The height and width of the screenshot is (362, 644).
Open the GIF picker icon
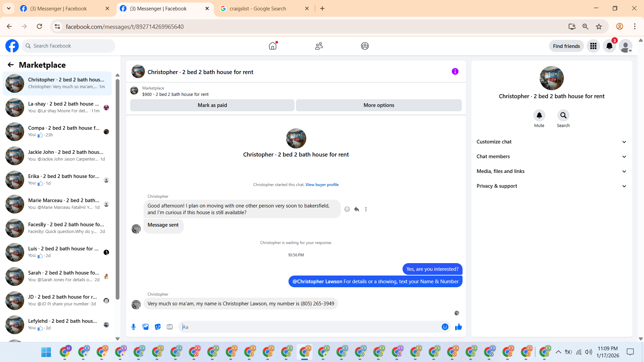coord(170,327)
